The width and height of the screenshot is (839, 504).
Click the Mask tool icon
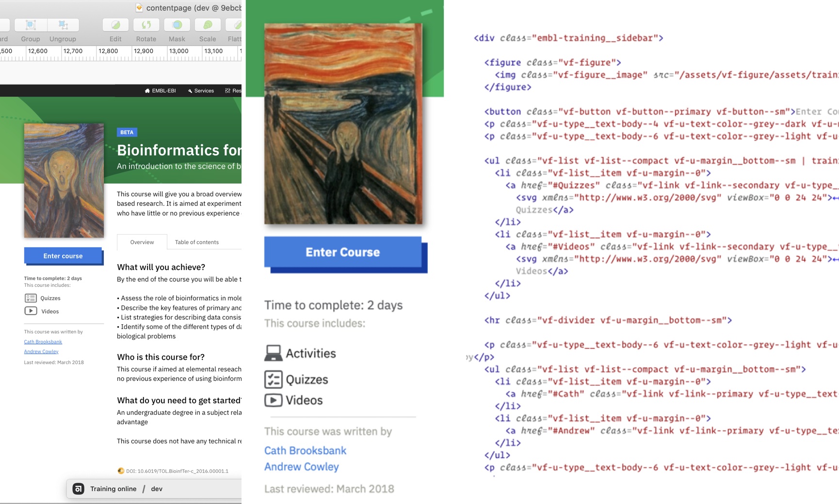177,24
